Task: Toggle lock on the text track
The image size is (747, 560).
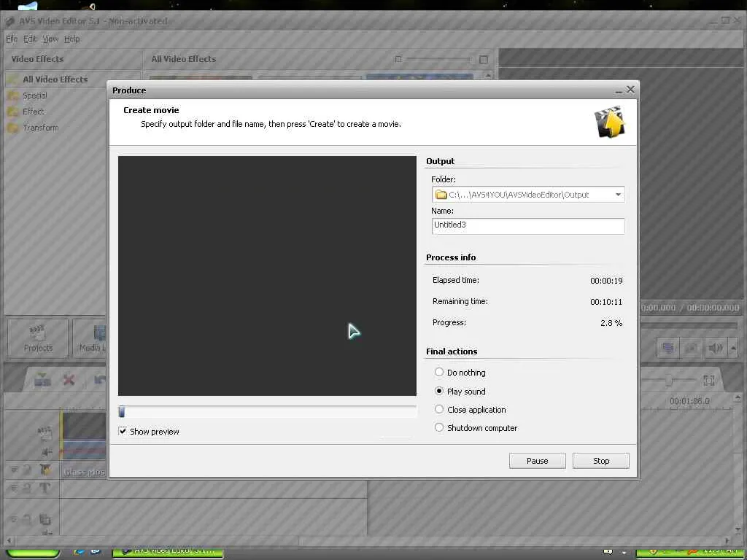Action: (27, 488)
